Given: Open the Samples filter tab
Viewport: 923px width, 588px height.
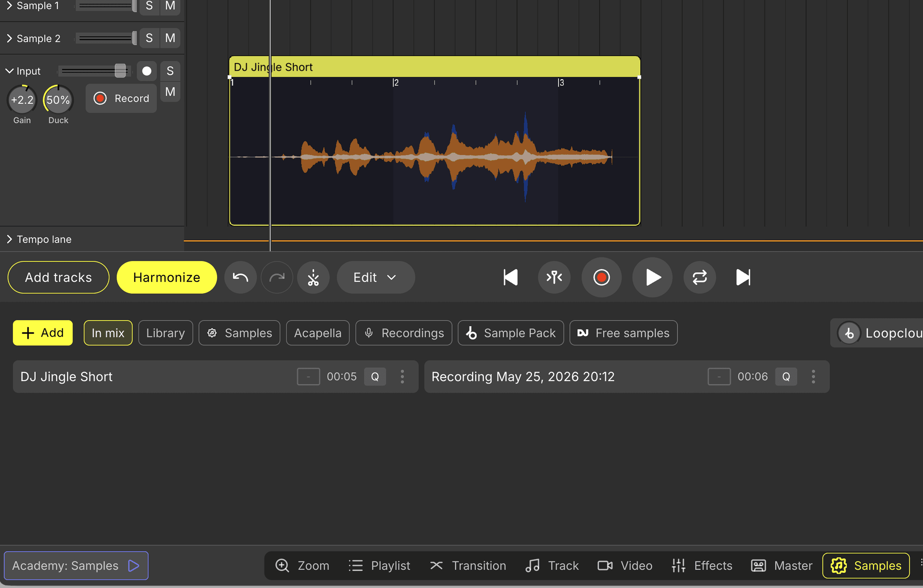Looking at the screenshot, I should click(239, 333).
